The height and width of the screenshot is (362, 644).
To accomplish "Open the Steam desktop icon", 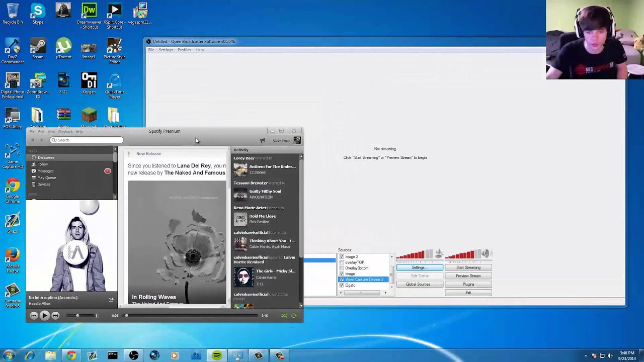I will [38, 49].
